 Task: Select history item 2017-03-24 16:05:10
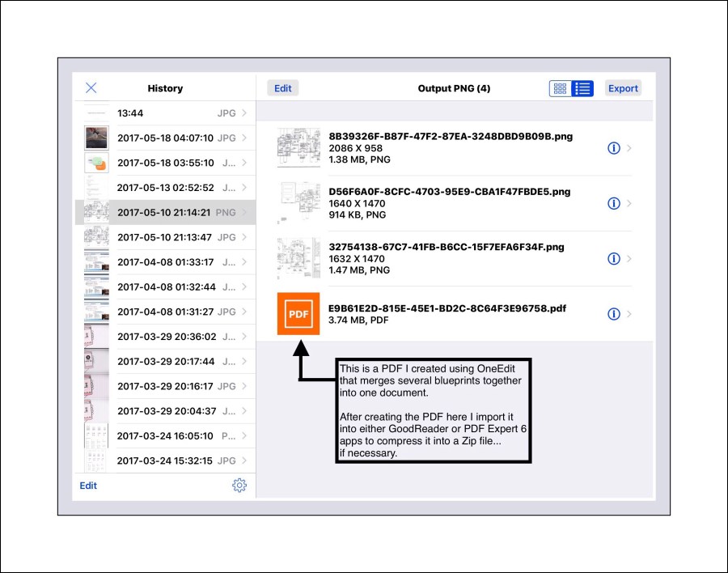point(165,436)
